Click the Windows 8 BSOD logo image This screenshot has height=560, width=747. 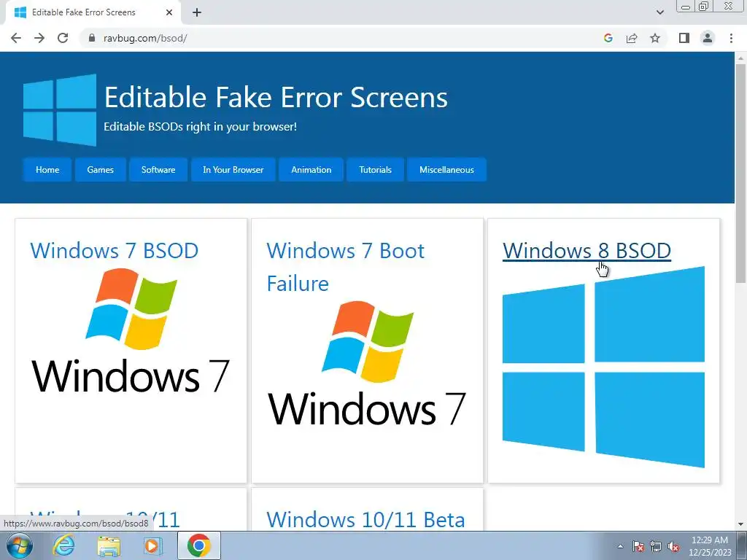pyautogui.click(x=603, y=367)
